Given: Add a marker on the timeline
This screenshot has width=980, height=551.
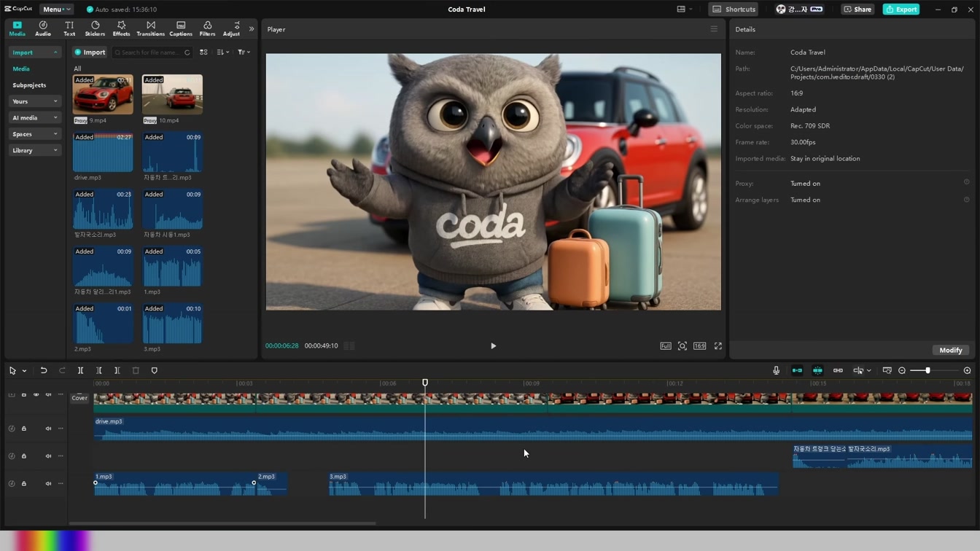Looking at the screenshot, I should (154, 371).
